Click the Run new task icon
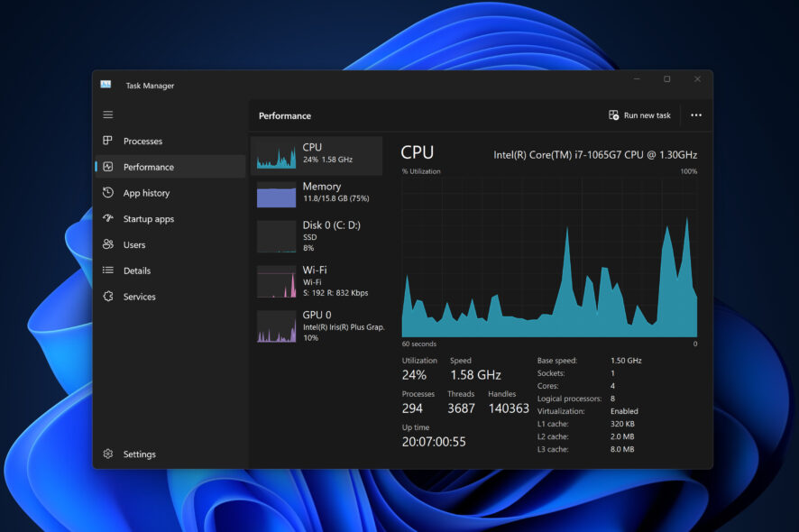The image size is (799, 532). (x=613, y=115)
